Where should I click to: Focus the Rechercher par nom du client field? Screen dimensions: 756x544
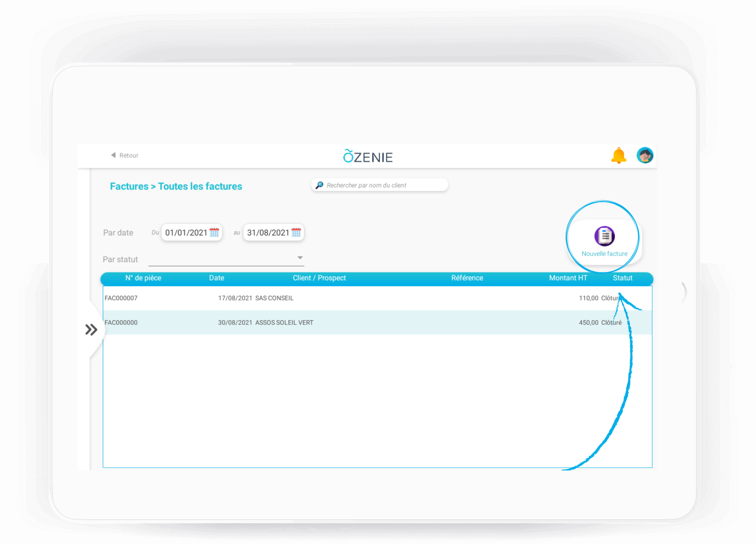[379, 185]
